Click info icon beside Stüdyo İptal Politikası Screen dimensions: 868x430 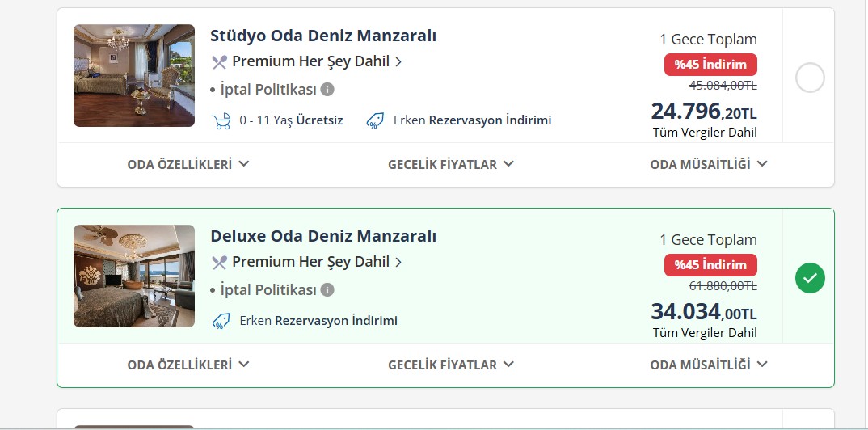pos(327,89)
